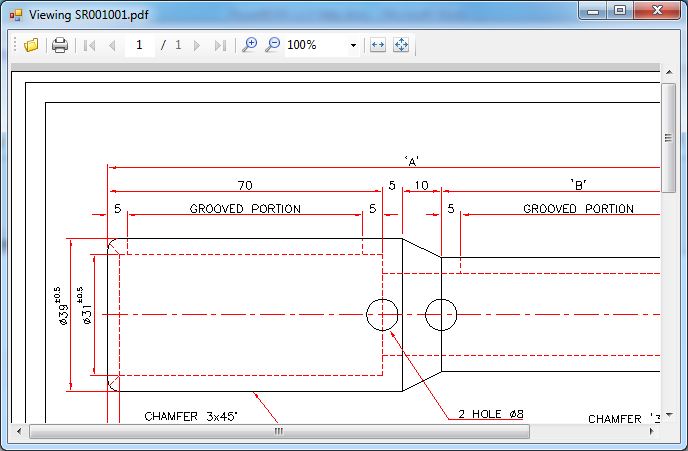The width and height of the screenshot is (688, 451).
Task: Zoom in with the plus magnifier
Action: [250, 46]
